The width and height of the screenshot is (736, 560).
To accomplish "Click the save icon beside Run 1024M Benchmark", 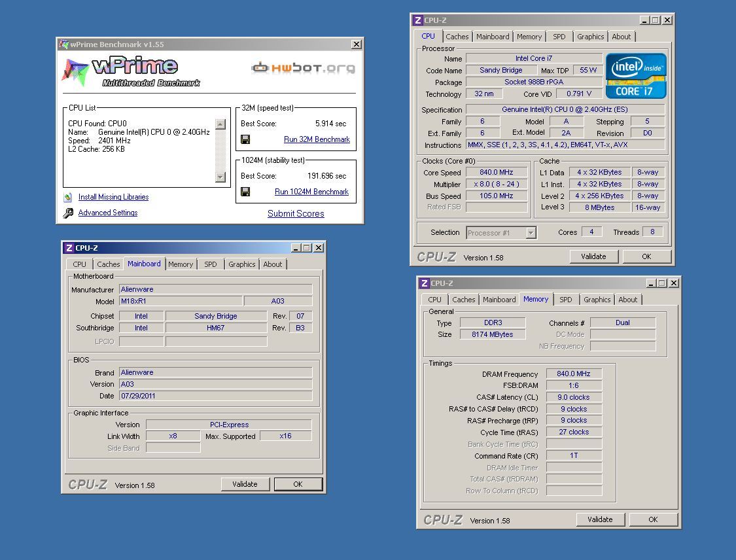I will pyautogui.click(x=245, y=192).
